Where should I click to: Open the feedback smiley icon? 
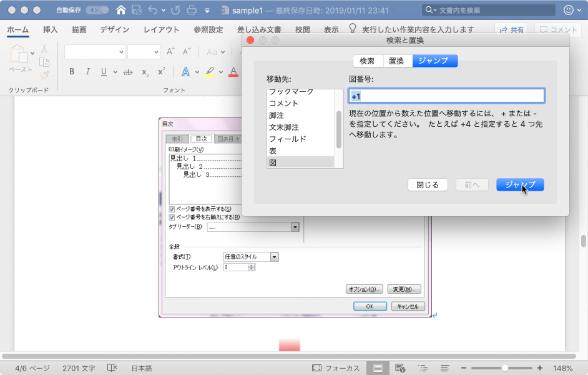coord(569,10)
